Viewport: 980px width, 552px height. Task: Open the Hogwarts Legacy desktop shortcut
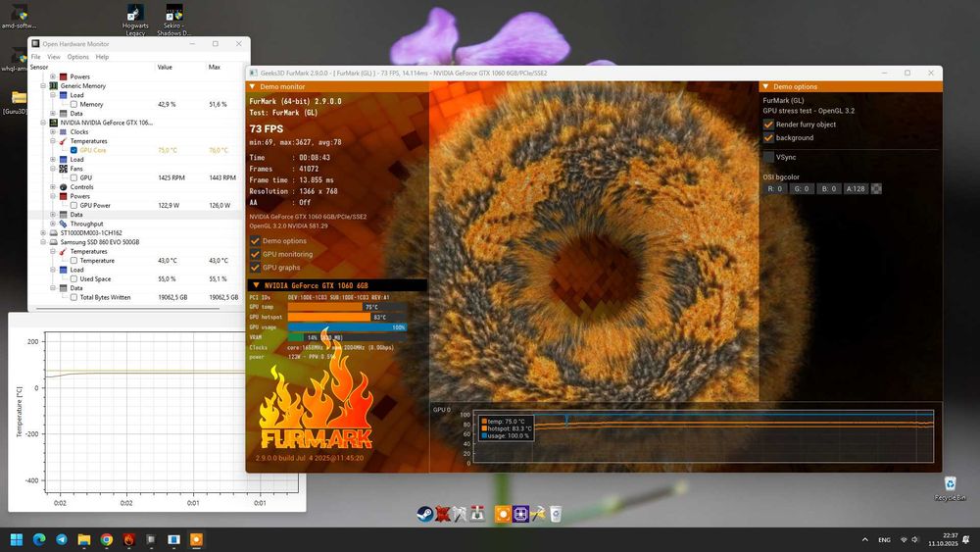135,20
